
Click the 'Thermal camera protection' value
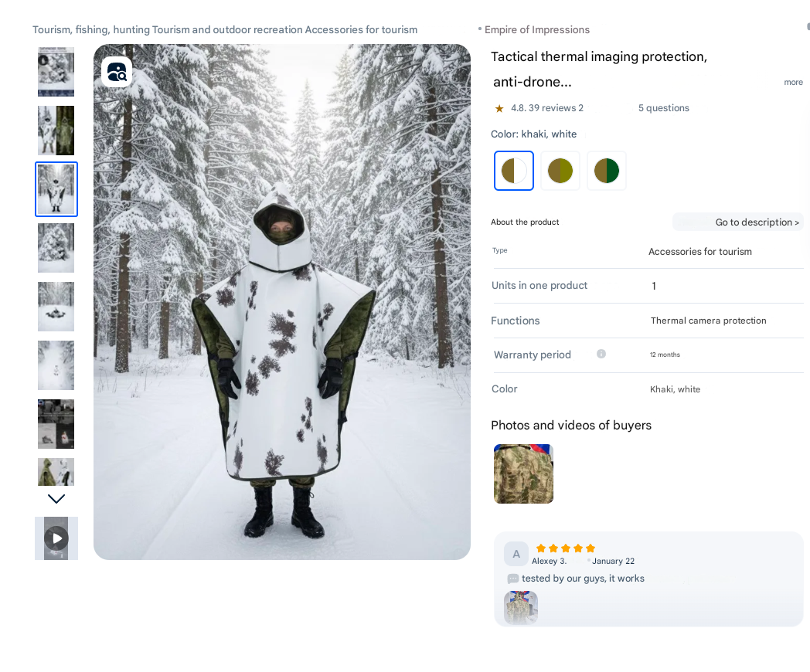tap(708, 321)
